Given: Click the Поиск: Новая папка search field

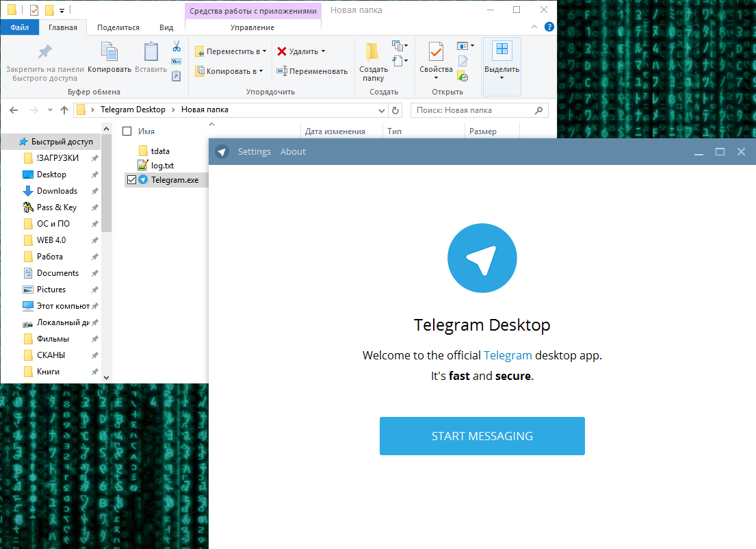Looking at the screenshot, I should [x=479, y=110].
